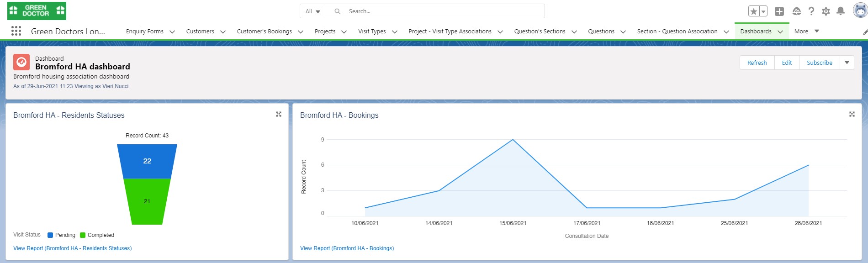Expand the Customers tab chevron
Viewport: 868px width, 263px height.
click(x=223, y=32)
